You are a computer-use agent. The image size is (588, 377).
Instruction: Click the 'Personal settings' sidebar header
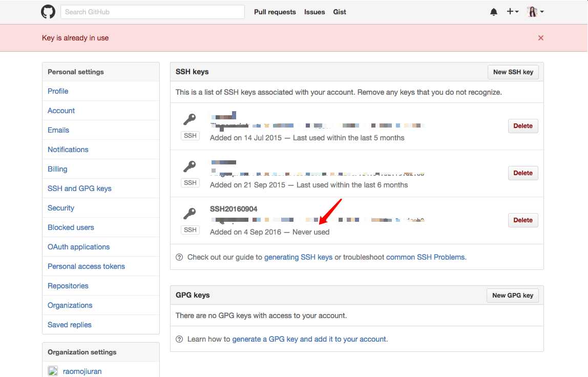[x=76, y=72]
